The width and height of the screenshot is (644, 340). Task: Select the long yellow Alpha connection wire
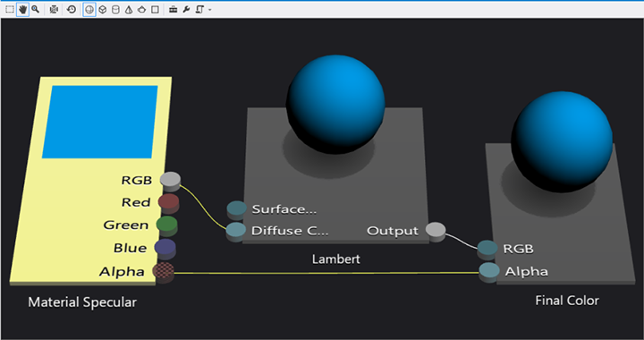click(x=326, y=273)
